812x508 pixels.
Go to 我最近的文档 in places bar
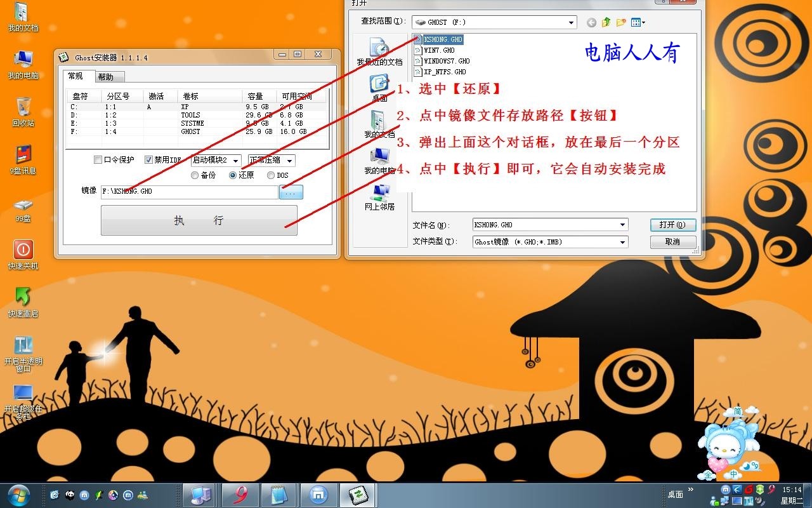tap(379, 52)
